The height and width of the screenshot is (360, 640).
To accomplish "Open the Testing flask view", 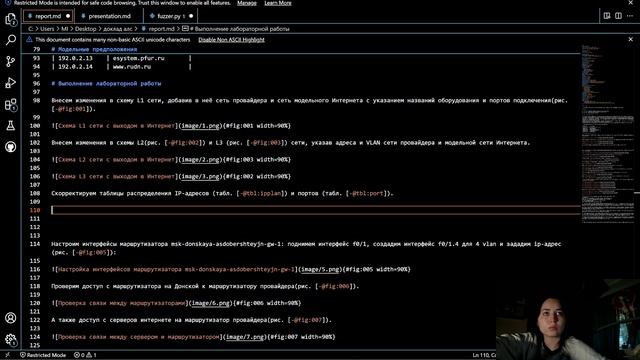I will point(11,126).
